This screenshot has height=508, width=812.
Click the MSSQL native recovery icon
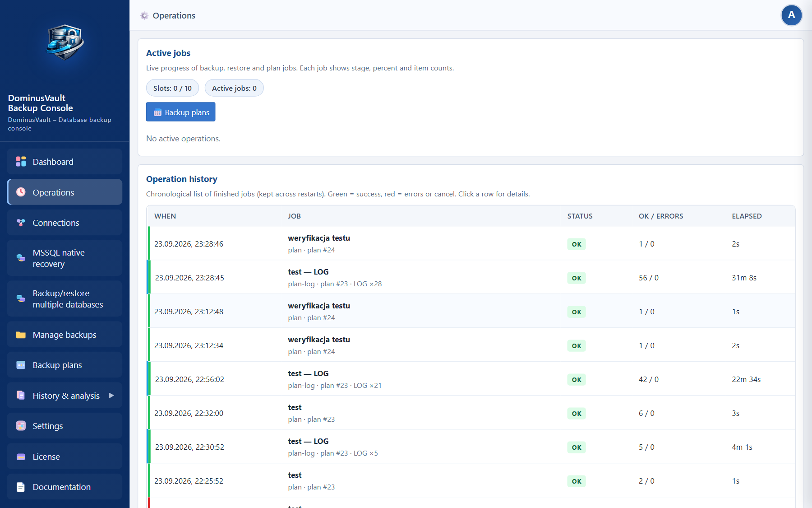pos(21,258)
